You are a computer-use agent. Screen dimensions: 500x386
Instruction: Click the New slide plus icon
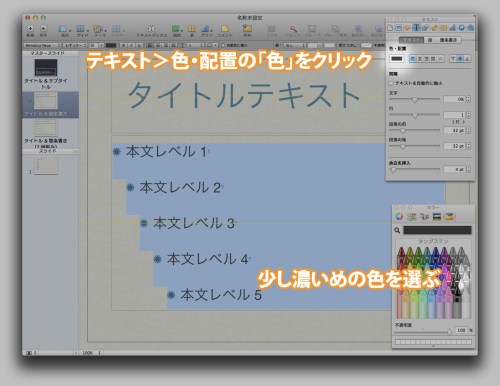30,29
